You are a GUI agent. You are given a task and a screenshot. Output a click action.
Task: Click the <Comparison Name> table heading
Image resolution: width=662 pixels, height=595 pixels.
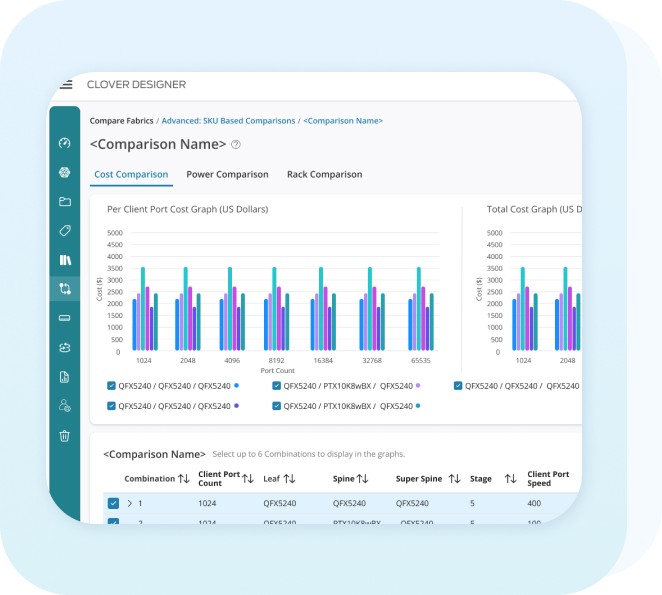(155, 454)
